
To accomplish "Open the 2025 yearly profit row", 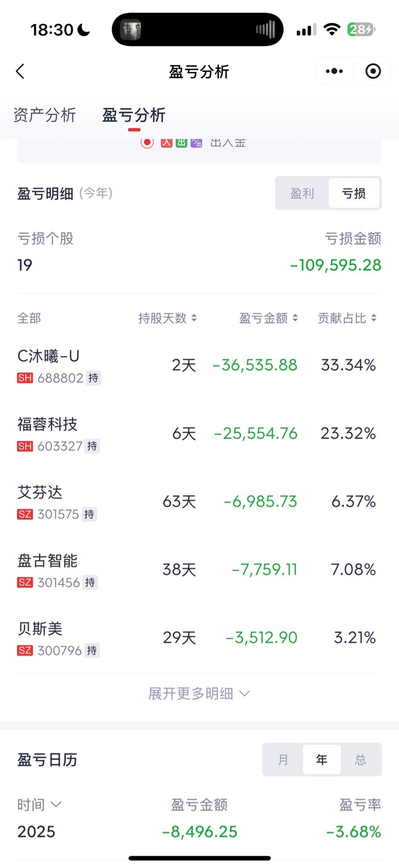I will tap(199, 832).
